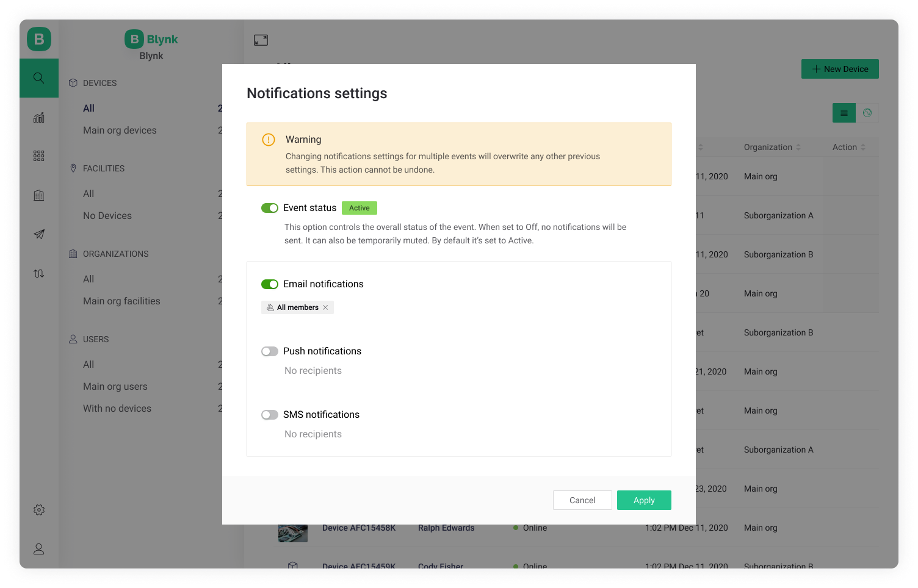Click the search icon in the sidebar

click(x=38, y=78)
